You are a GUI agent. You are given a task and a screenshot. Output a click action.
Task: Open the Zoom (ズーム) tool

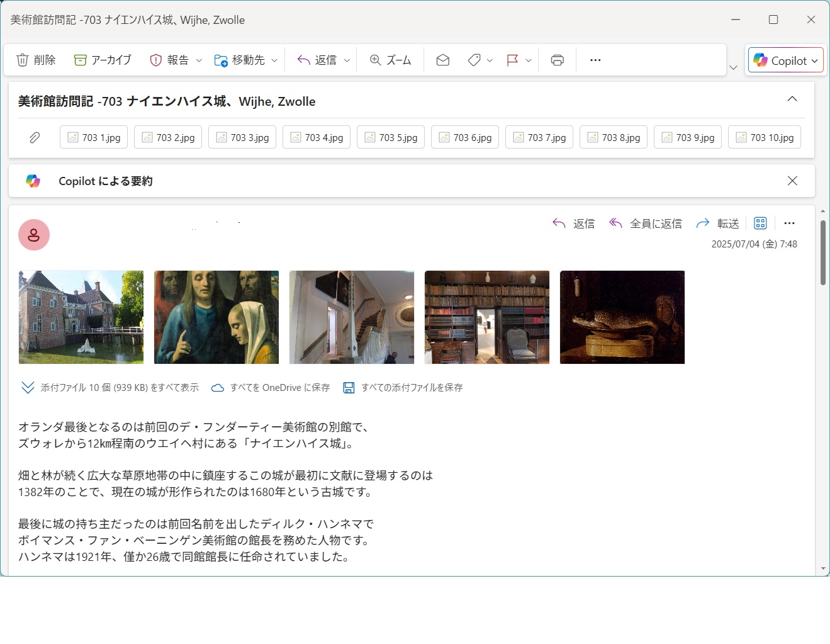click(x=390, y=60)
